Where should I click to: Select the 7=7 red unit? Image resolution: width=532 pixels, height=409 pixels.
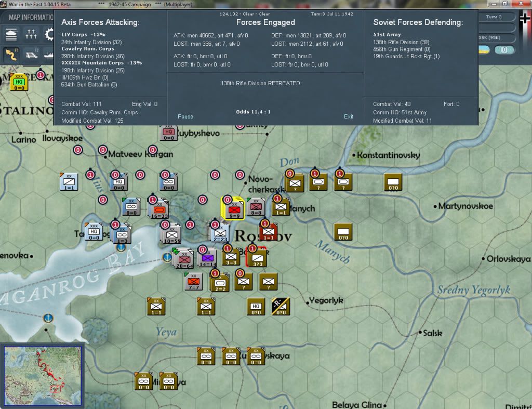194,281
